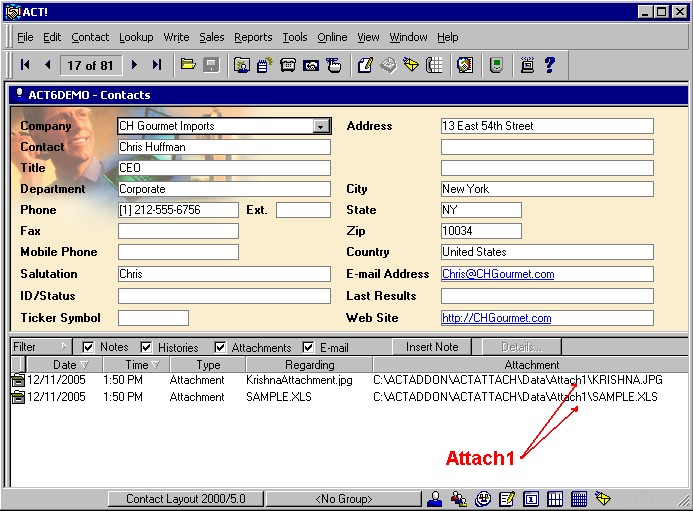Open the Lookup menu
This screenshot has height=511, width=693.
[x=136, y=37]
